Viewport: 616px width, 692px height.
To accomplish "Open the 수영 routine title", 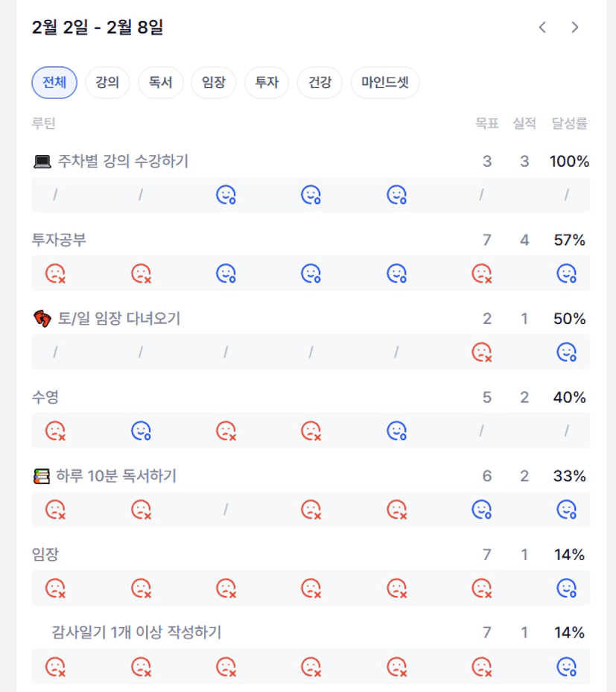I will coord(45,398).
